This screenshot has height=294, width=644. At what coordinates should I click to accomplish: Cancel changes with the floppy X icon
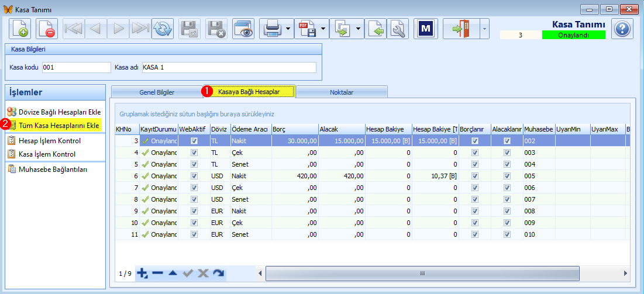pos(216,28)
